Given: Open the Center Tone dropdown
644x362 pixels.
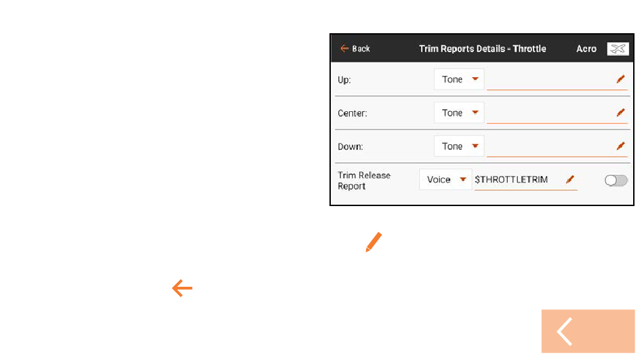Looking at the screenshot, I should pyautogui.click(x=459, y=113).
